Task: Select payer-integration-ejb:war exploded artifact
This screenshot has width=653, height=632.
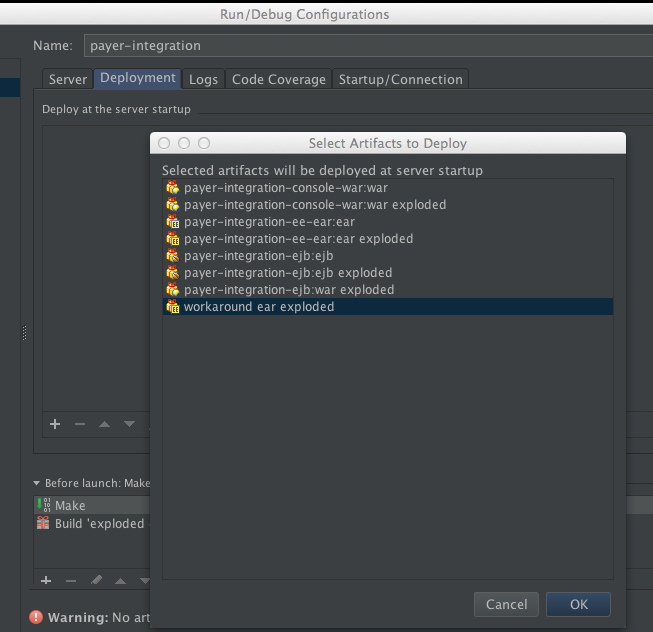Action: point(288,290)
